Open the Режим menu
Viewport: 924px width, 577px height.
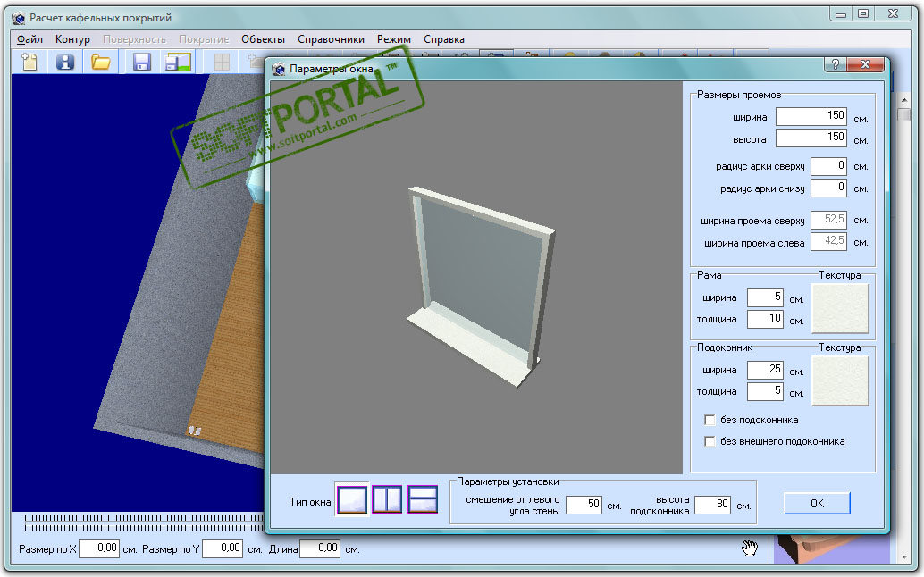(x=394, y=39)
